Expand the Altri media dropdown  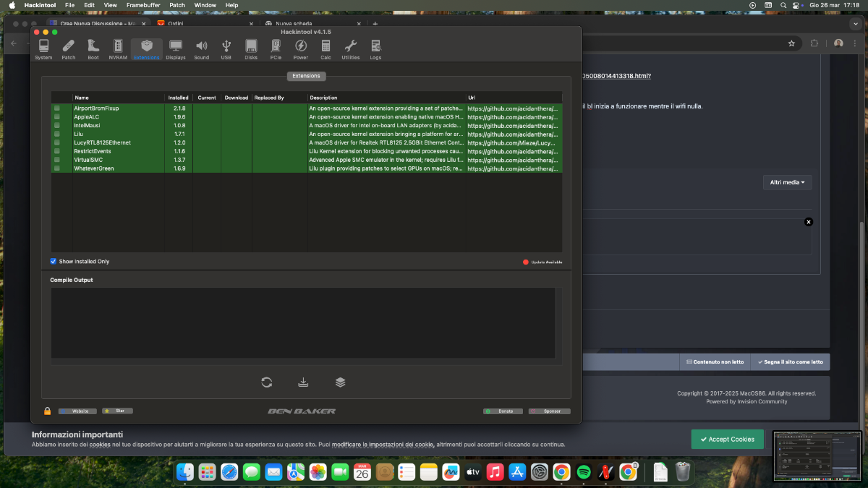click(x=787, y=182)
